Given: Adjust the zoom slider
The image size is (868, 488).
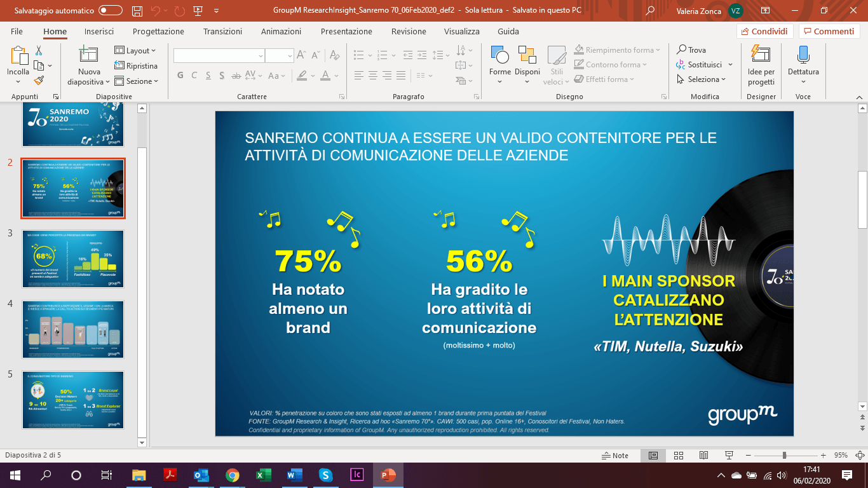Looking at the screenshot, I should pyautogui.click(x=784, y=456).
